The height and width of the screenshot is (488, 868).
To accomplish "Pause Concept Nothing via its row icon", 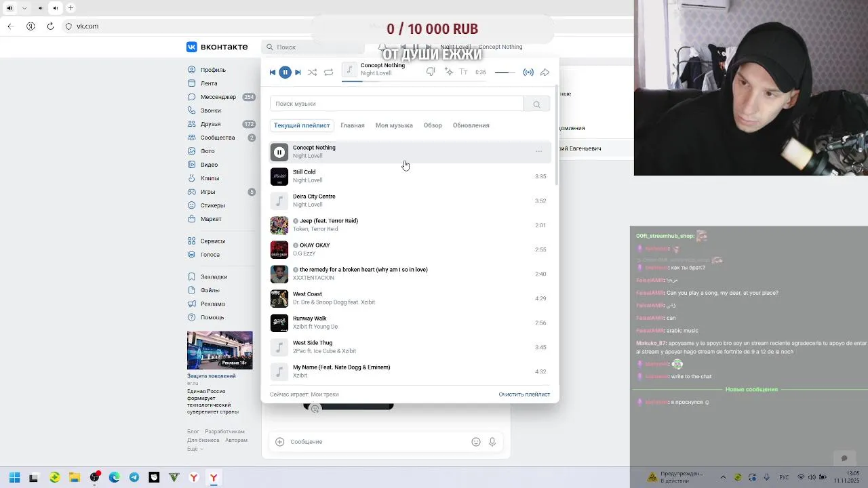I will point(279,152).
